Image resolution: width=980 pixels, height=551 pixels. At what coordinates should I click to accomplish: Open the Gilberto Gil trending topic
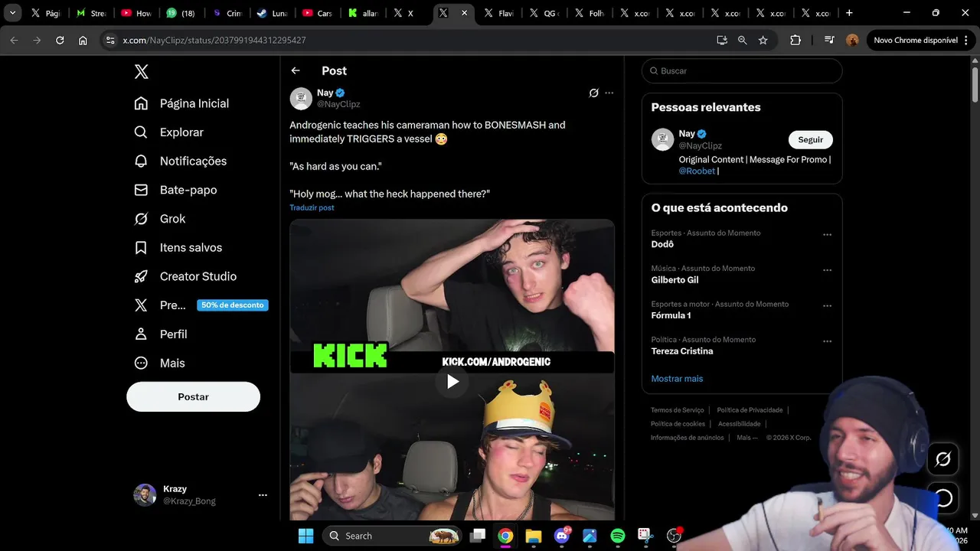(675, 280)
